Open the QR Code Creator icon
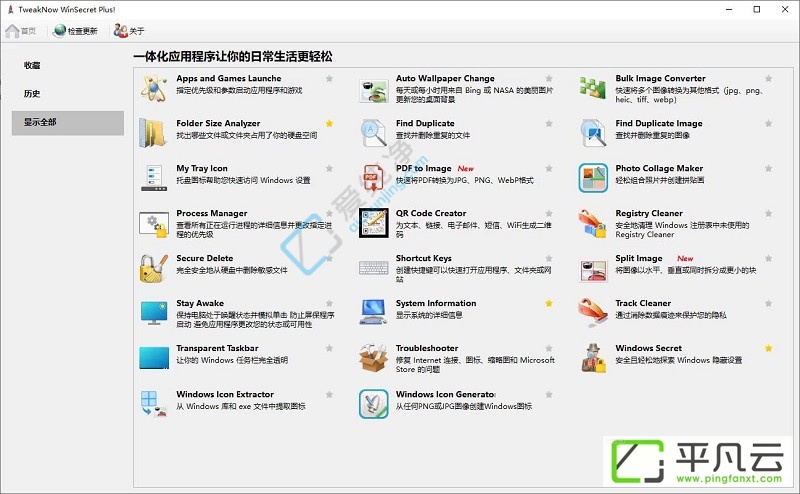This screenshot has height=494, width=800. (x=373, y=223)
